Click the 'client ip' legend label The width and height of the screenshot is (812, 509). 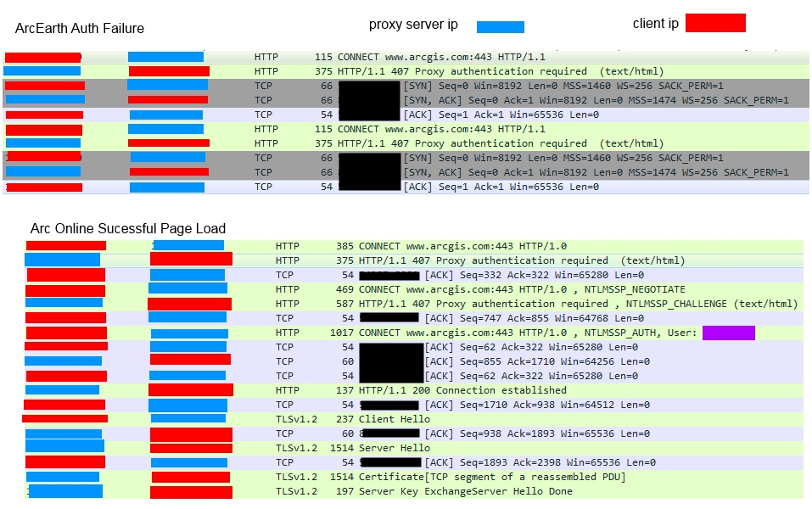coord(656,24)
